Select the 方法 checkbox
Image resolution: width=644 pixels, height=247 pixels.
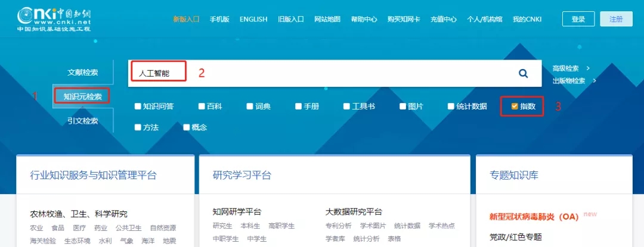coord(138,127)
